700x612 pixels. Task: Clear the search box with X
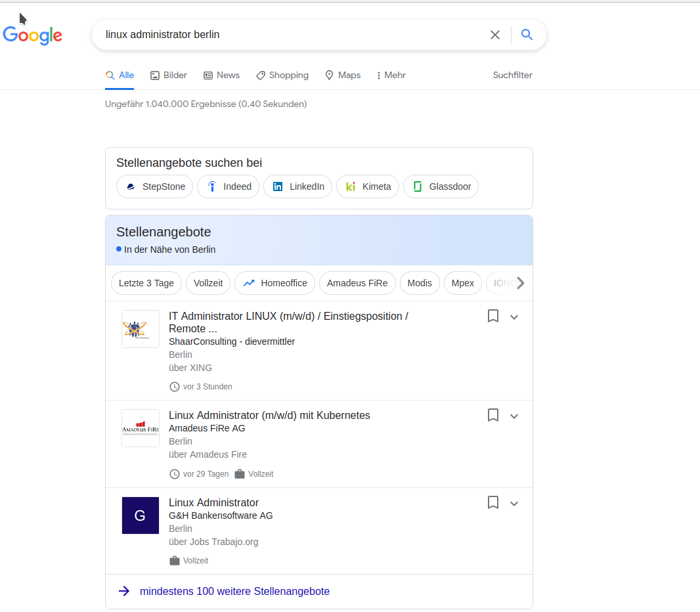coord(494,35)
